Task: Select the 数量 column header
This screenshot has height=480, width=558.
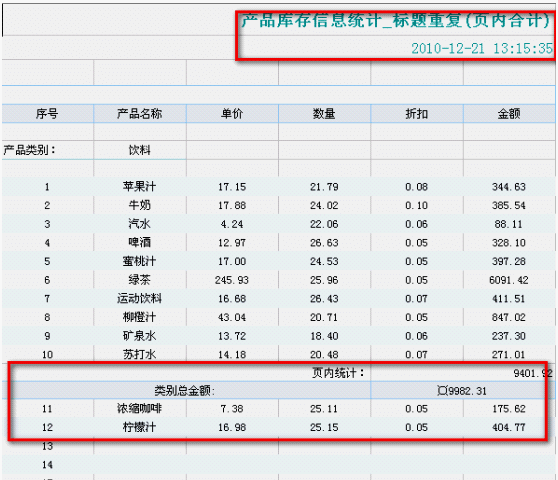Action: pos(324,114)
